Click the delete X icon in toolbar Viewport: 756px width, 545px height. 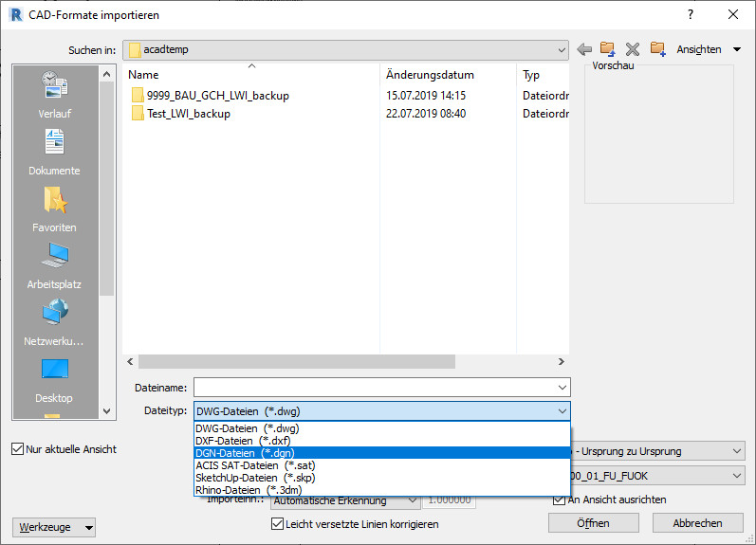[633, 49]
